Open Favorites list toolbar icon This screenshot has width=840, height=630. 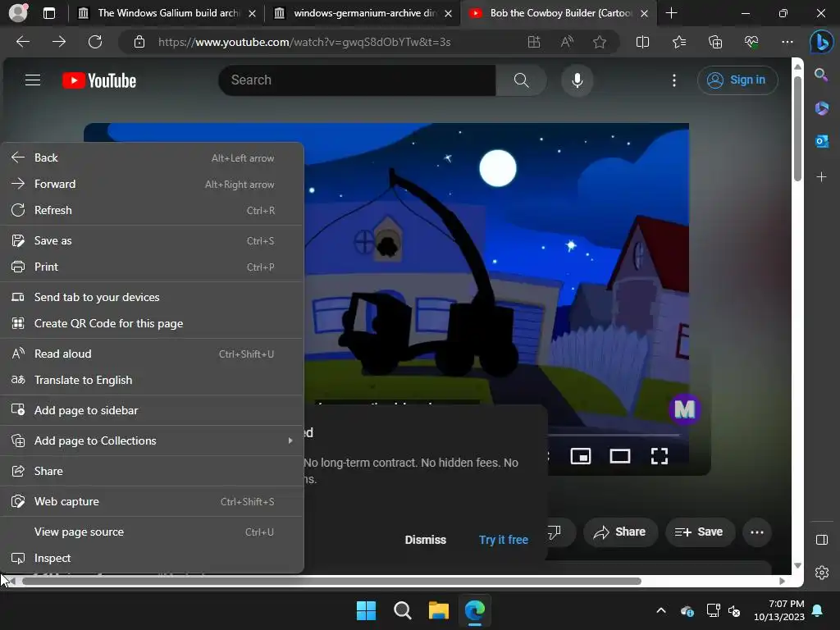(x=678, y=42)
